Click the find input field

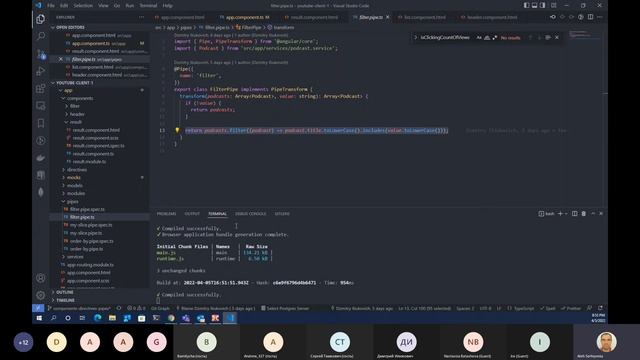pyautogui.click(x=447, y=38)
